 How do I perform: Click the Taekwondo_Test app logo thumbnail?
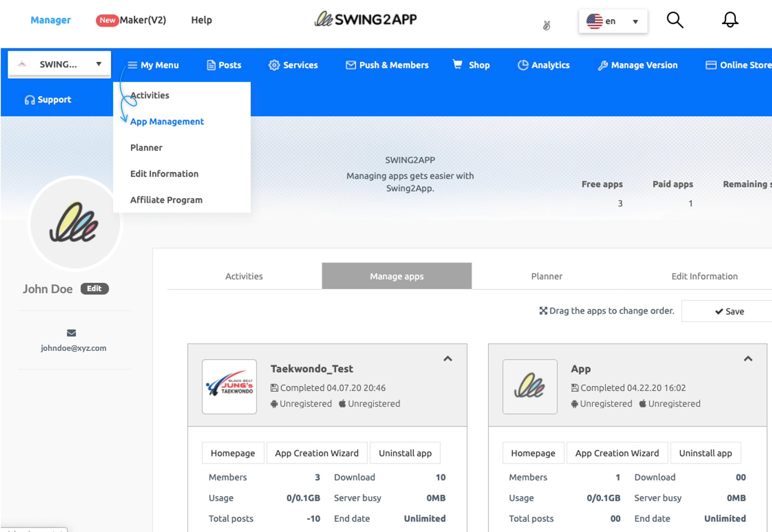229,387
